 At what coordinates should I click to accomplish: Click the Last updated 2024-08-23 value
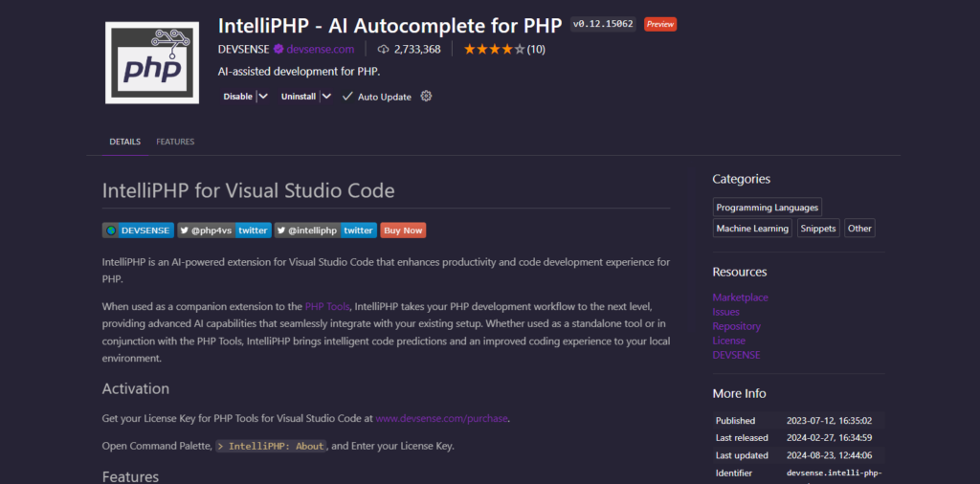(829, 455)
